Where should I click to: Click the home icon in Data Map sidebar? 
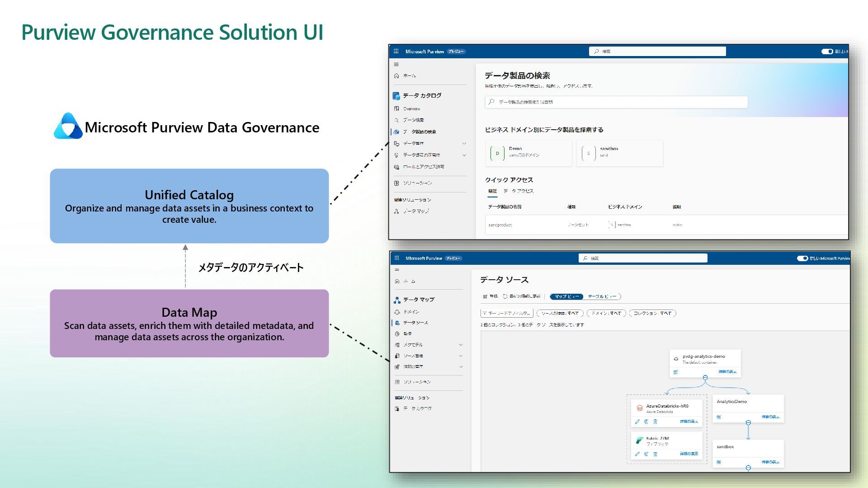point(397,281)
